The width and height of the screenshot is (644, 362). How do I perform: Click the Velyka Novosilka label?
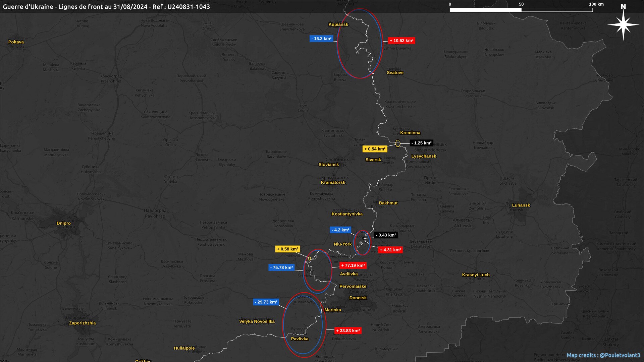pos(257,321)
